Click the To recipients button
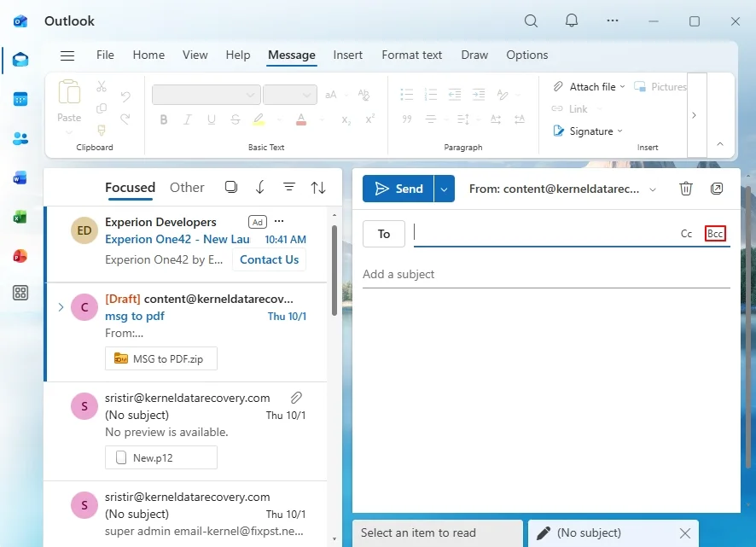This screenshot has height=547, width=756. pyautogui.click(x=384, y=234)
